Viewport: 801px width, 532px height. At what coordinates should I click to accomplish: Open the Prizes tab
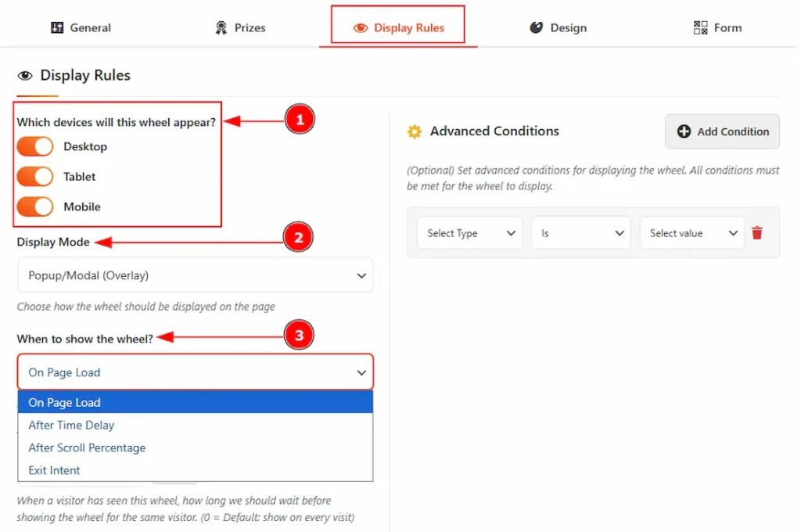pos(239,27)
